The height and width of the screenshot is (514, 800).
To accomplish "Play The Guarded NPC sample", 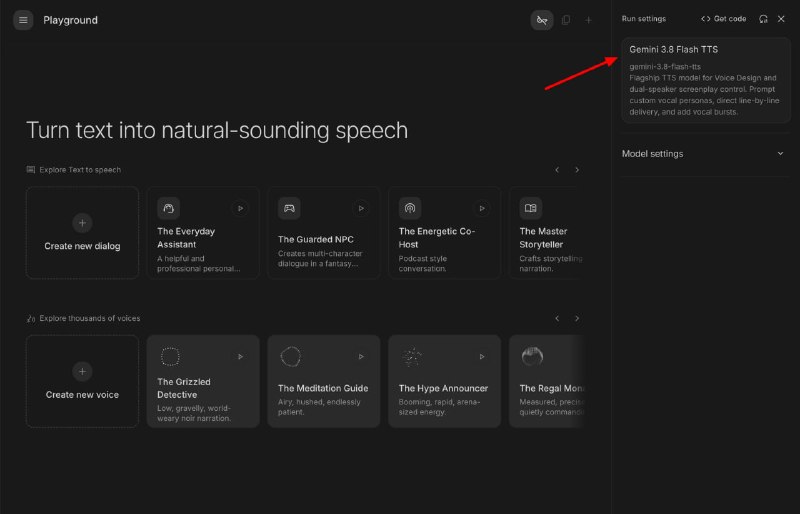I will (x=361, y=208).
